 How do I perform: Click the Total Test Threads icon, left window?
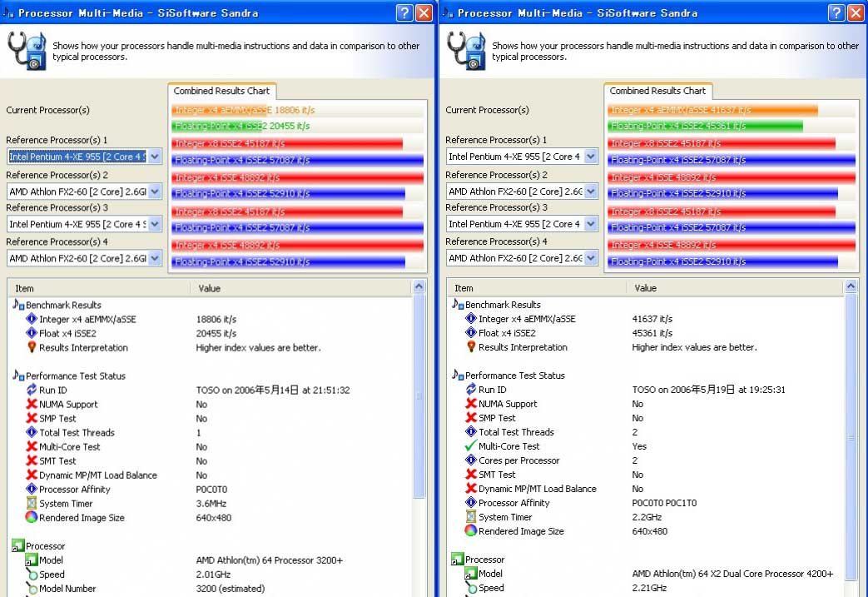[x=32, y=432]
